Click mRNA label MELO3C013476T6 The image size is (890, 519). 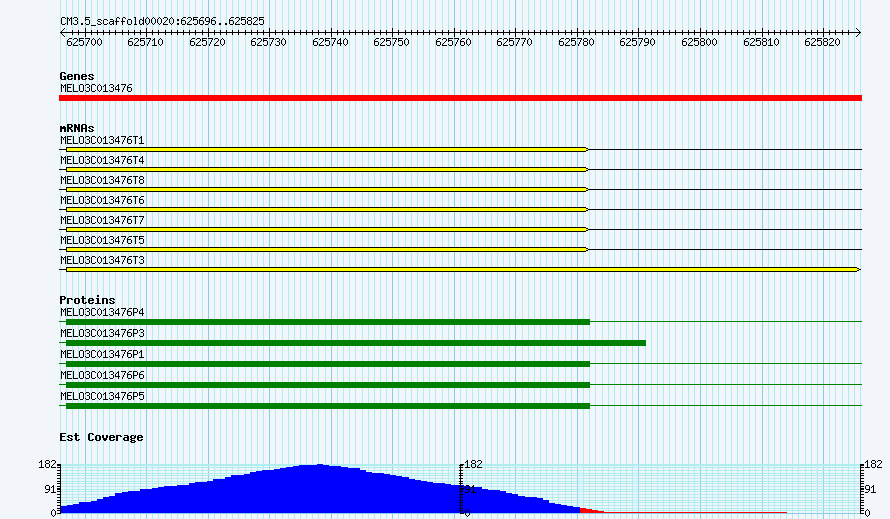pyautogui.click(x=102, y=200)
